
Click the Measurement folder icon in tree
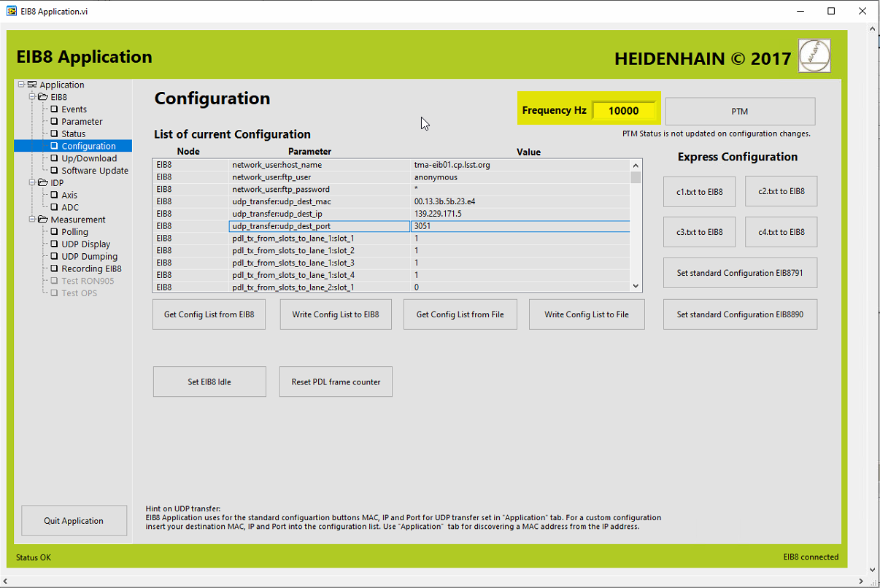point(43,220)
